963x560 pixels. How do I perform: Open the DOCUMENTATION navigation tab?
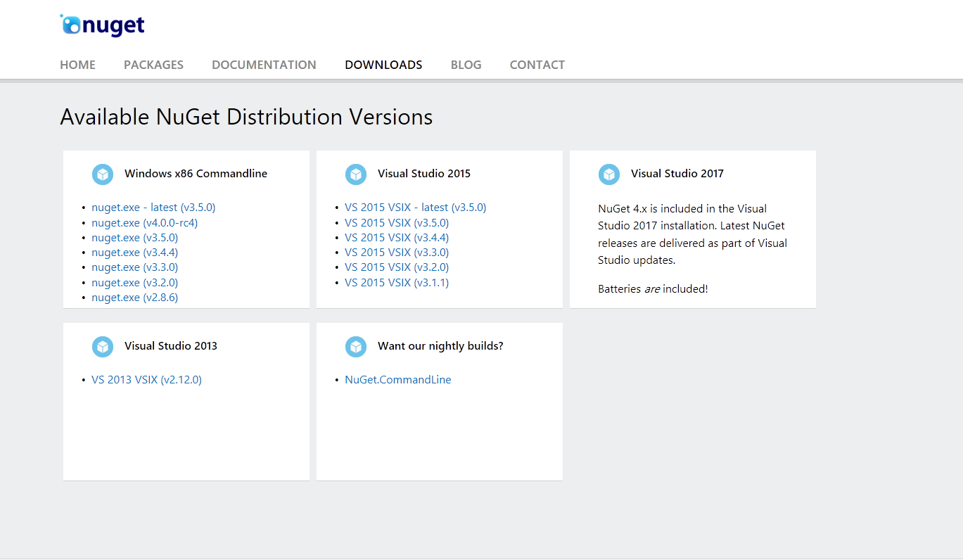[x=264, y=65]
